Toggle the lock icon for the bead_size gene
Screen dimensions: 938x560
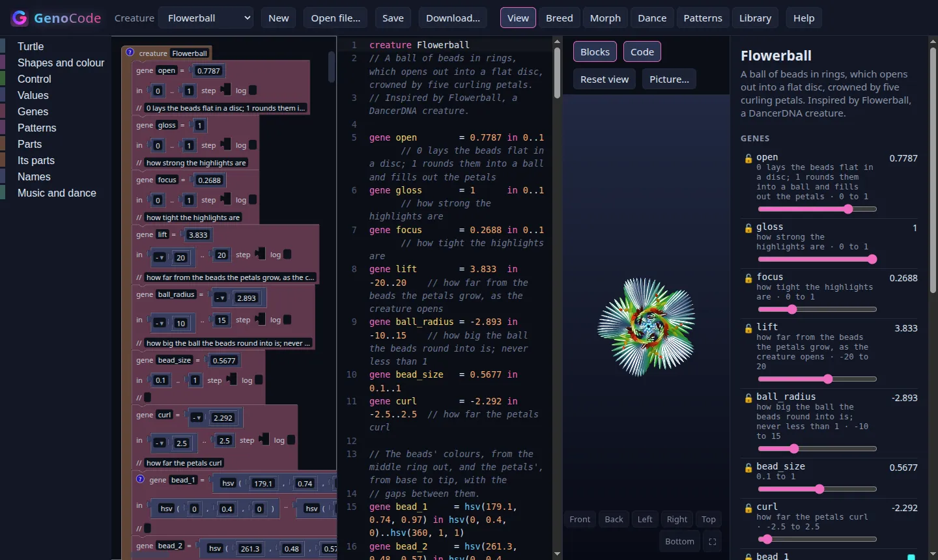click(748, 468)
